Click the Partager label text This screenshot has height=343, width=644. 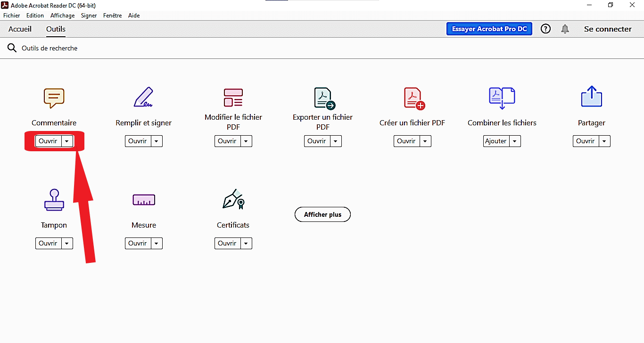point(592,123)
